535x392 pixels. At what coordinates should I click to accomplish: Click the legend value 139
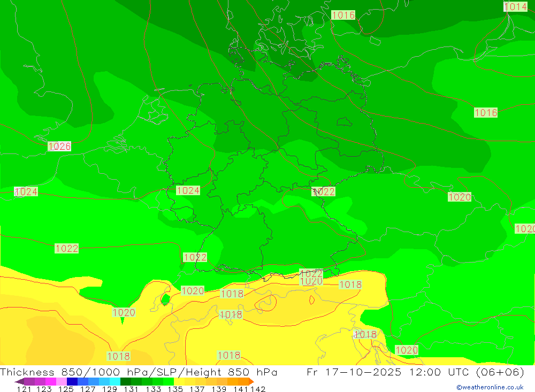(219, 389)
